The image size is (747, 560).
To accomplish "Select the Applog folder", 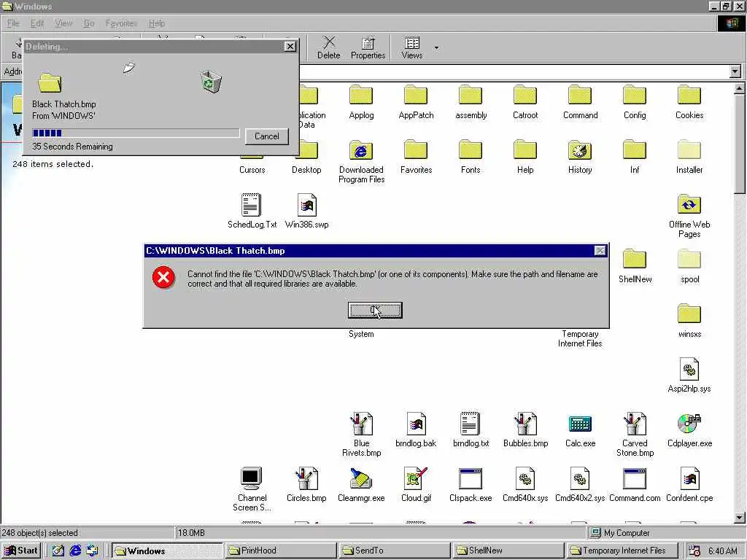I will [x=361, y=102].
